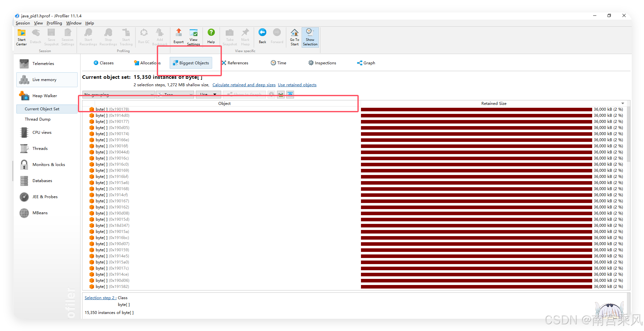Click the Use retained objects link
Viewport: 644px width, 331px height.
coord(297,85)
